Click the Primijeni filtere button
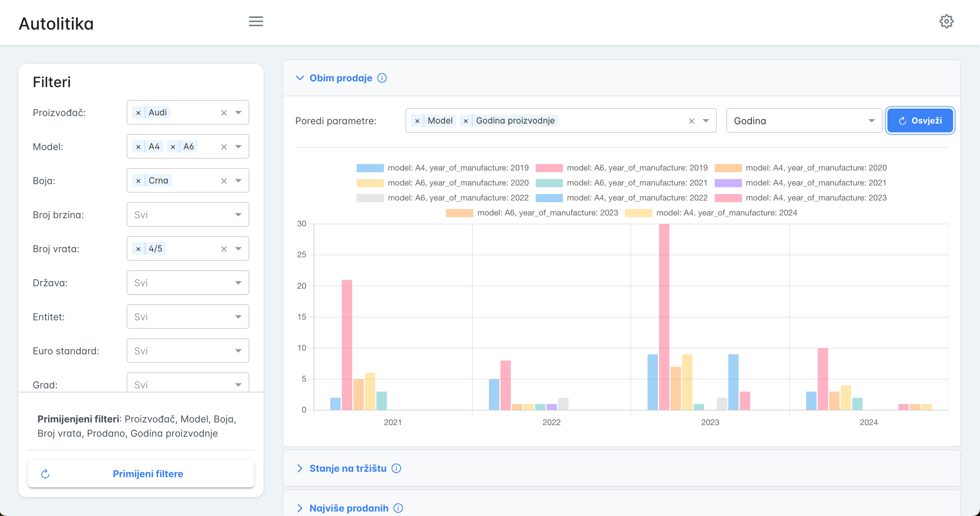 [141, 473]
